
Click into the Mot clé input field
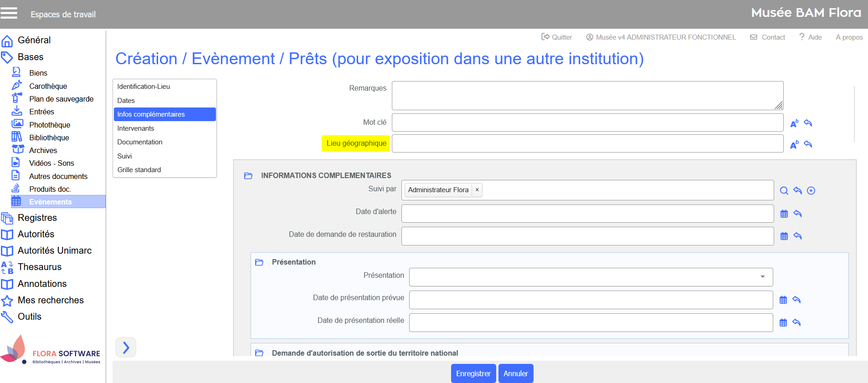(x=587, y=123)
